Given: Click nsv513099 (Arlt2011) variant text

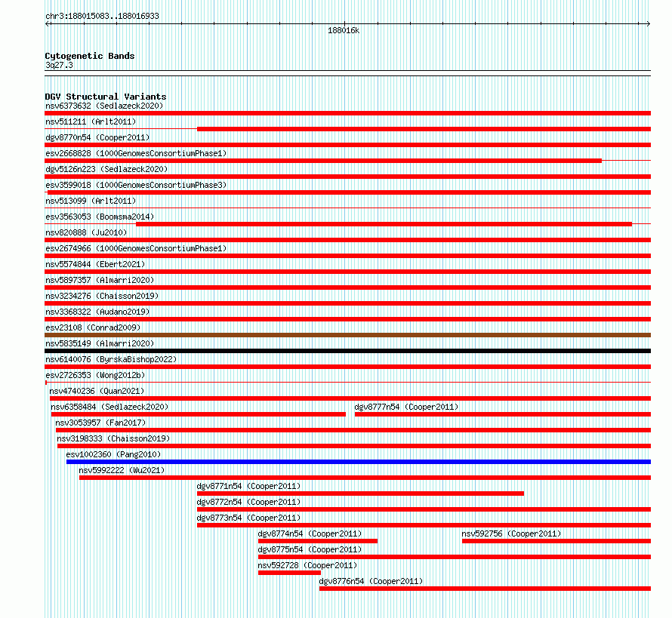Looking at the screenshot, I should click(x=91, y=201).
